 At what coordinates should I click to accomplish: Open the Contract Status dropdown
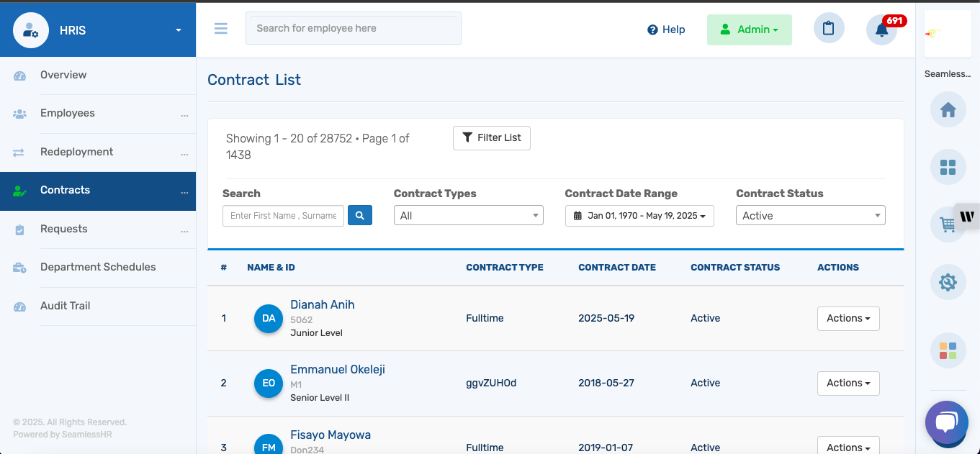point(811,216)
